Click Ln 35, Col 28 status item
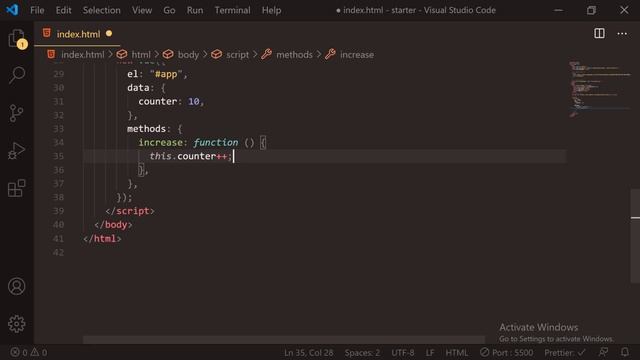The width and height of the screenshot is (640, 360). 309,352
